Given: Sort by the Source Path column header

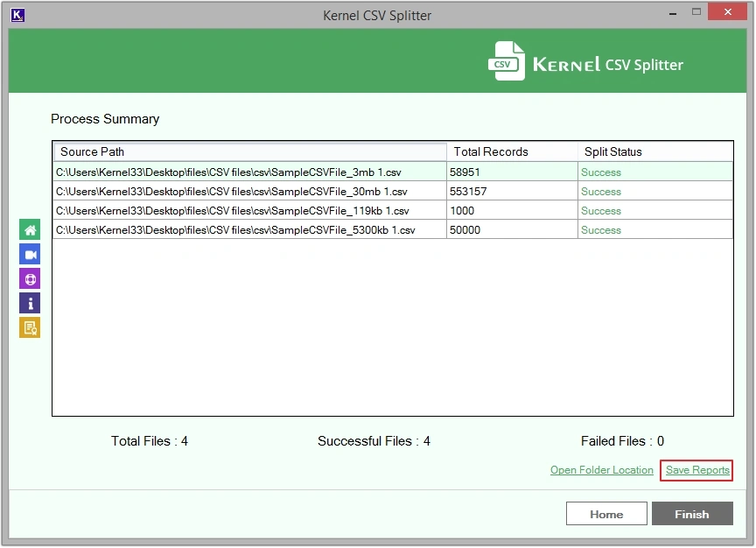Looking at the screenshot, I should point(249,151).
